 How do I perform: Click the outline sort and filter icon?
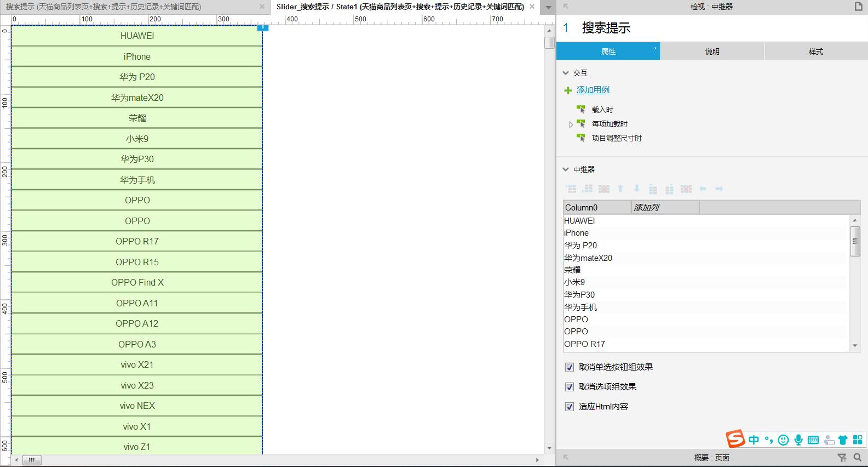point(842,457)
